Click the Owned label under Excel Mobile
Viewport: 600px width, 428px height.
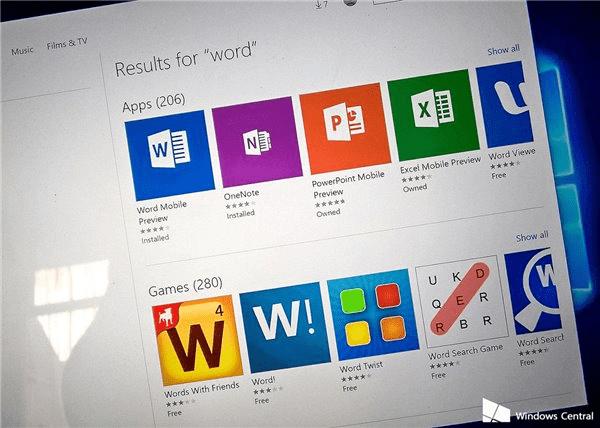(x=415, y=188)
